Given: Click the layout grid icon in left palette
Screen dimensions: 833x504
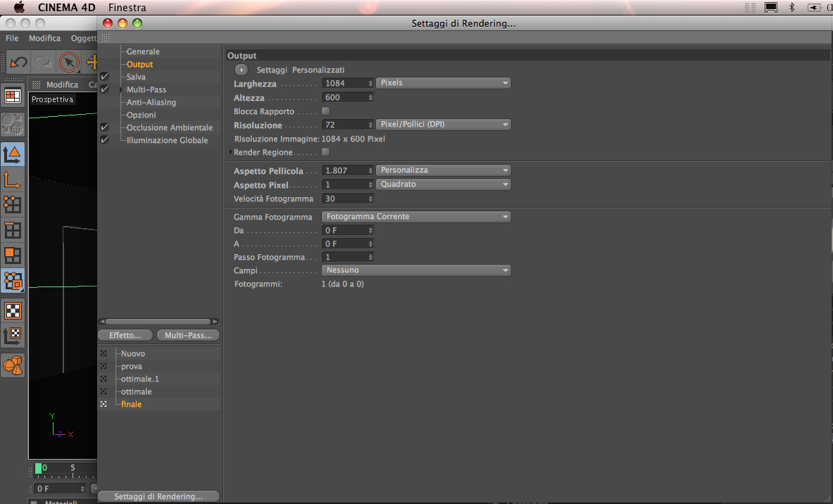Looking at the screenshot, I should (x=12, y=96).
